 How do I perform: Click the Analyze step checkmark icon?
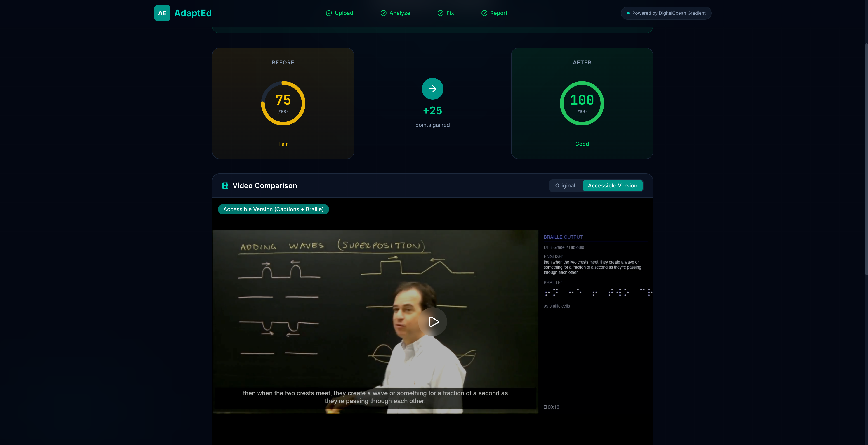click(383, 13)
